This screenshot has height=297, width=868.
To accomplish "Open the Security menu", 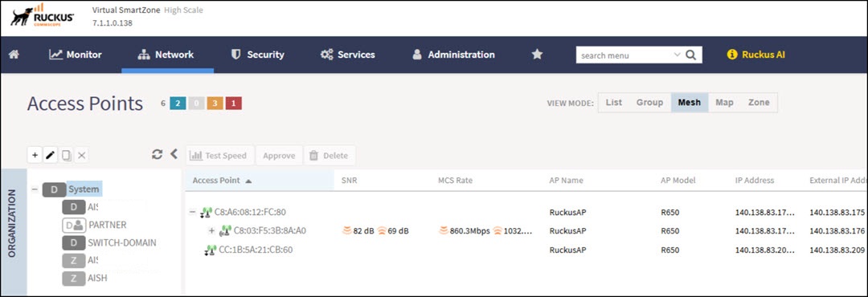I will pyautogui.click(x=257, y=55).
